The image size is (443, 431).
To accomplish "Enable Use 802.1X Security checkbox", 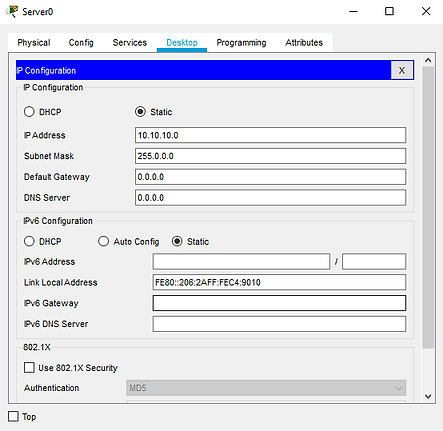I will (29, 368).
